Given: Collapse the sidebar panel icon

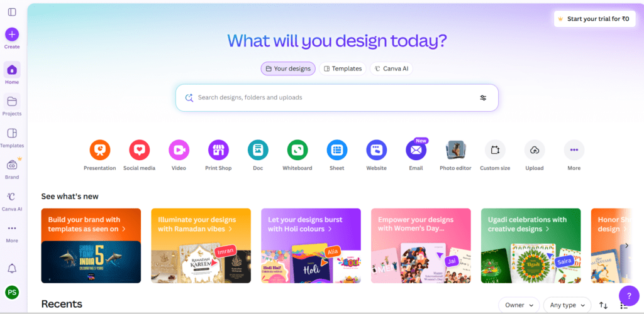Looking at the screenshot, I should pos(12,12).
